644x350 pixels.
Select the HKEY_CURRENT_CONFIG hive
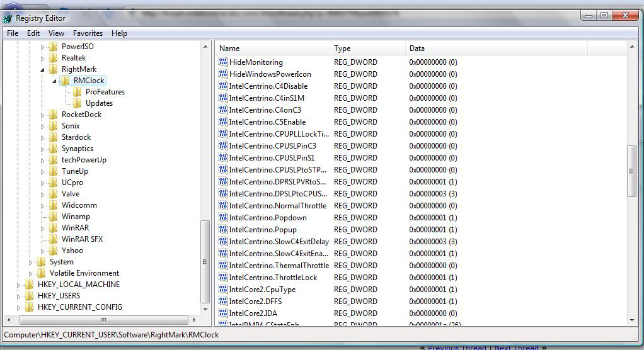coord(79,307)
